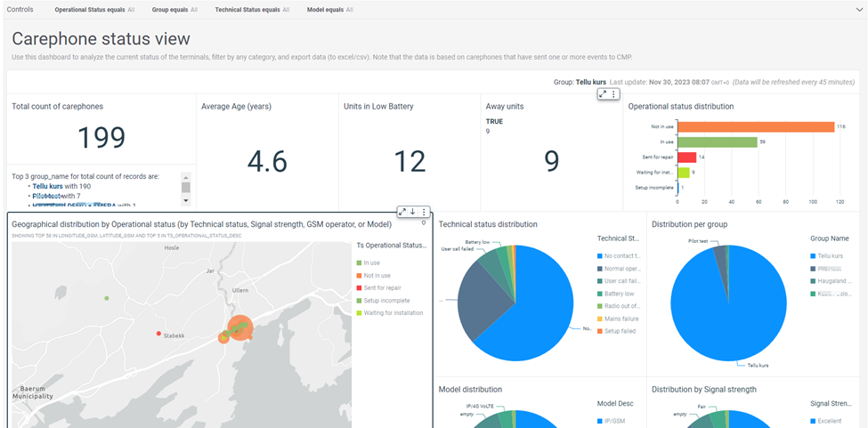Click the Tellu kurs link in top groups list

coord(47,187)
